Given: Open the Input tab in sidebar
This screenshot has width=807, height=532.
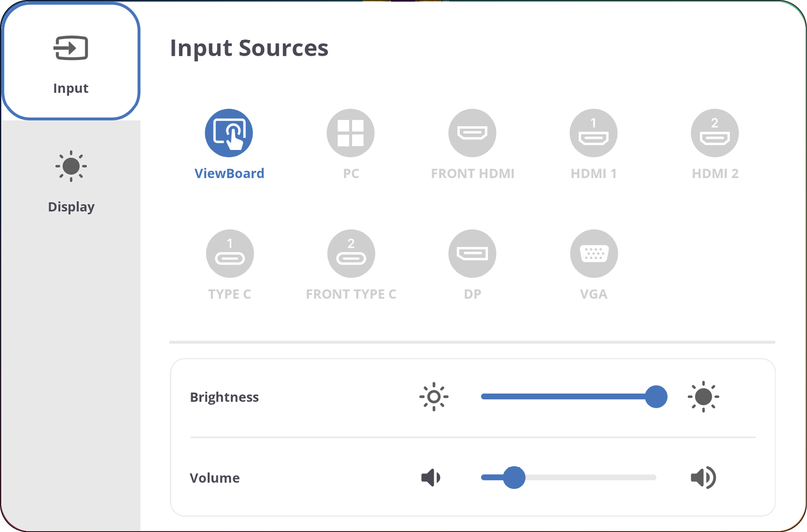Looking at the screenshot, I should click(x=71, y=61).
